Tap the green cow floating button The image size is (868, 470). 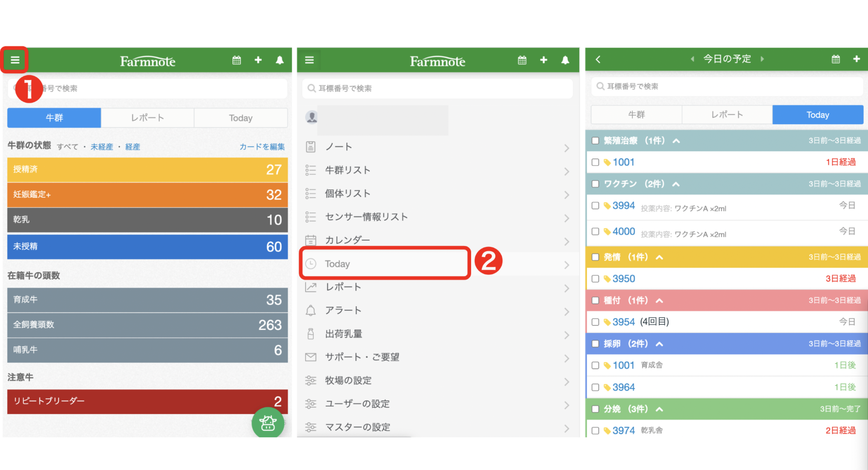(x=268, y=423)
